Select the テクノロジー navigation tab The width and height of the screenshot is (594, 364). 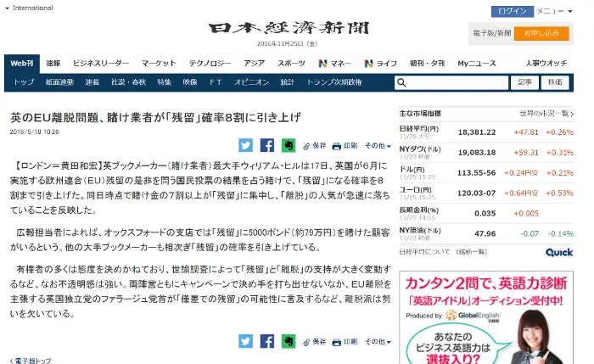(210, 63)
